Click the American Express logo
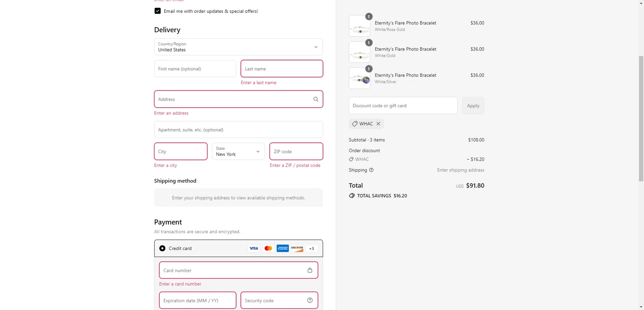This screenshot has width=644, height=310. 283,248
